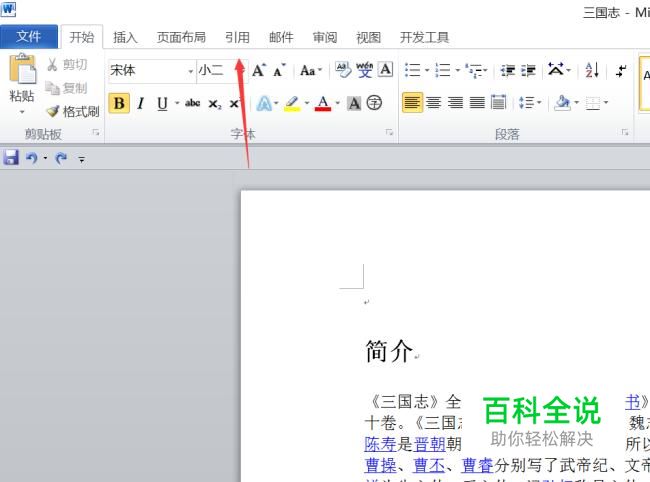Click the 小二 font size box
Viewport: 650px width, 482px height.
[x=218, y=70]
